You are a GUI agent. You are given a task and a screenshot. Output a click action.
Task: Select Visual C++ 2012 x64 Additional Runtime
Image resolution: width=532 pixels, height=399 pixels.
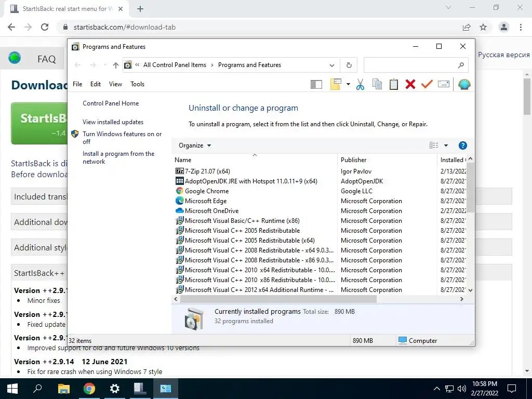point(259,290)
